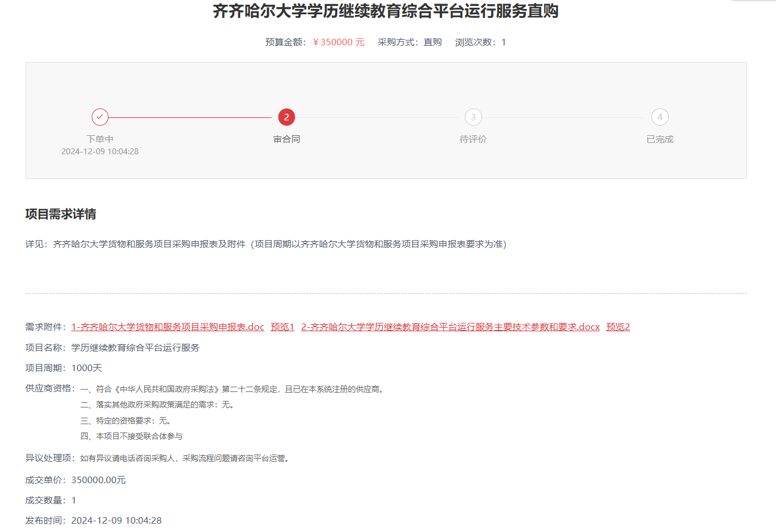Click the step 3 circle icon
This screenshot has width=776, height=532.
473,117
